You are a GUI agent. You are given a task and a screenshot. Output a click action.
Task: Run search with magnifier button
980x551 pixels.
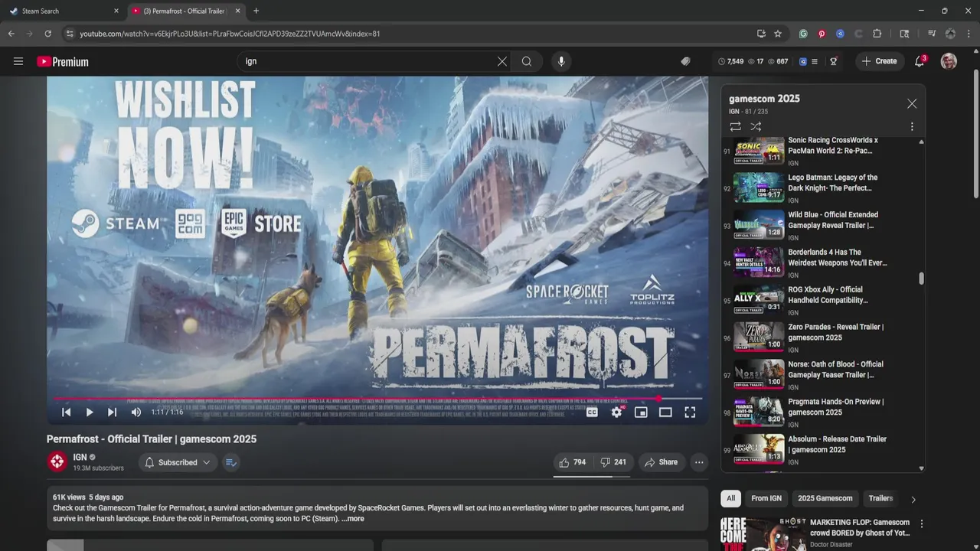tap(527, 61)
